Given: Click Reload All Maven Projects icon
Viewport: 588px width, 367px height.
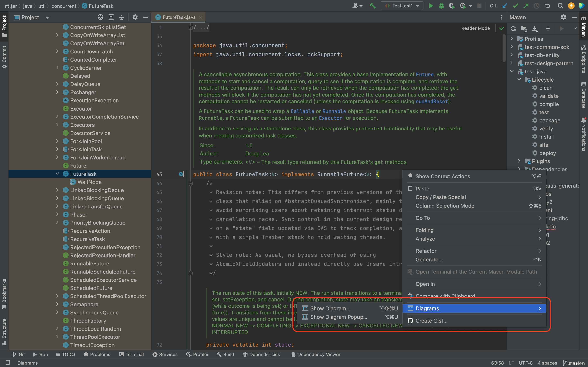Looking at the screenshot, I should [x=513, y=29].
